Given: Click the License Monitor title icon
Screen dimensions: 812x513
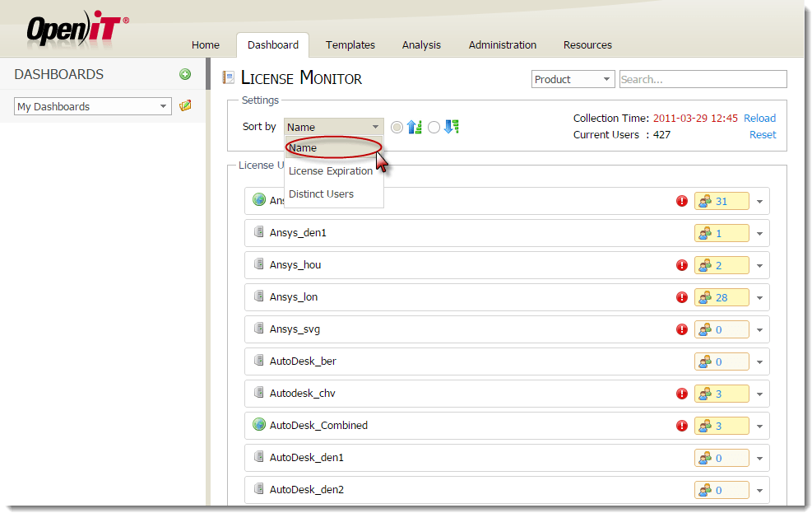Looking at the screenshot, I should point(229,77).
